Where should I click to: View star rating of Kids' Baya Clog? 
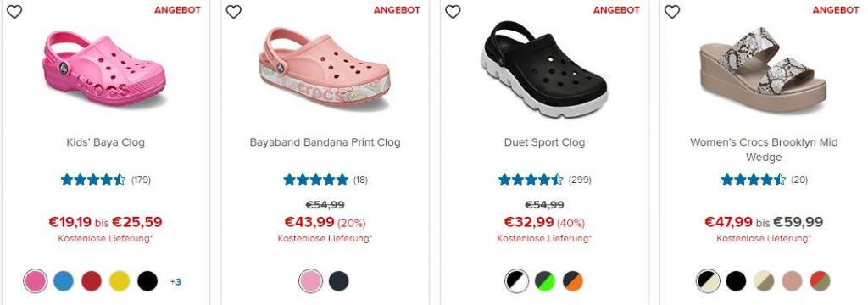coord(93,180)
